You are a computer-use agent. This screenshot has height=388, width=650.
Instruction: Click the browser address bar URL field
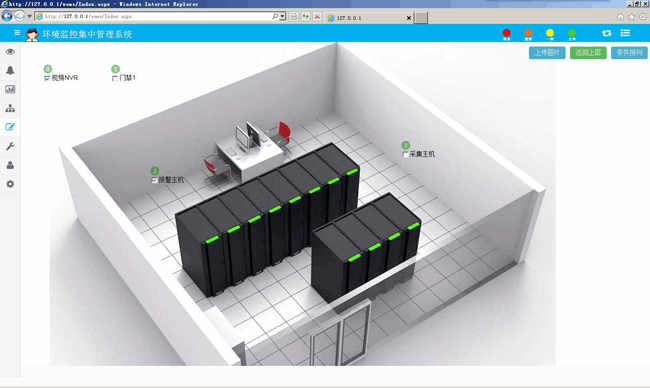[158, 17]
